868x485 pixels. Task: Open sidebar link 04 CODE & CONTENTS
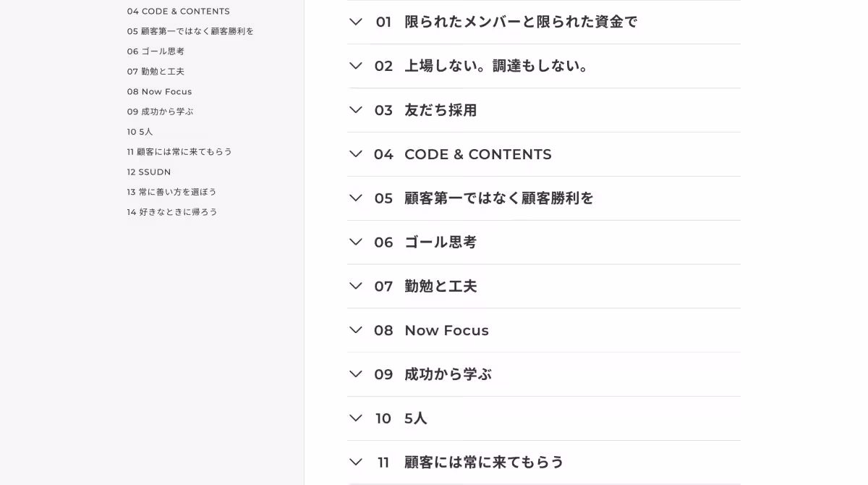point(178,11)
